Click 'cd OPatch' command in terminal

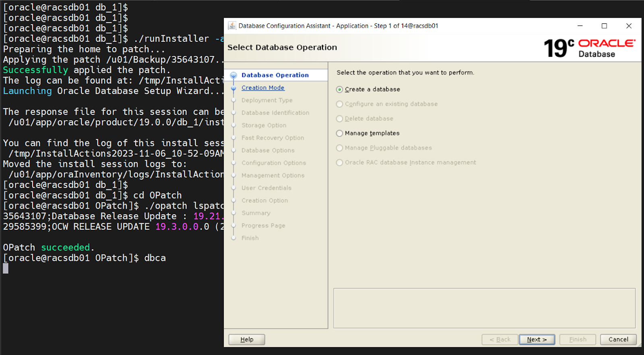[x=157, y=195]
